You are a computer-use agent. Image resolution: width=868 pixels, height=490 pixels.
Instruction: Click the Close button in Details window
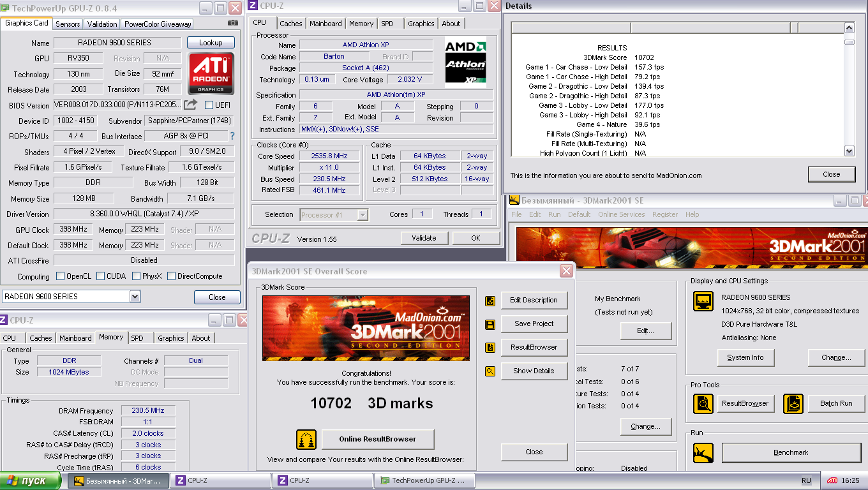coord(832,174)
